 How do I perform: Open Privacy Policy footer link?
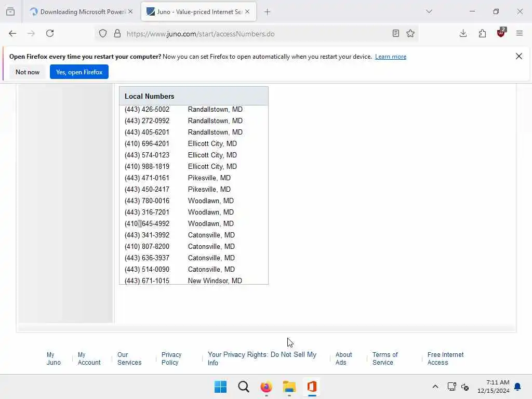click(171, 358)
